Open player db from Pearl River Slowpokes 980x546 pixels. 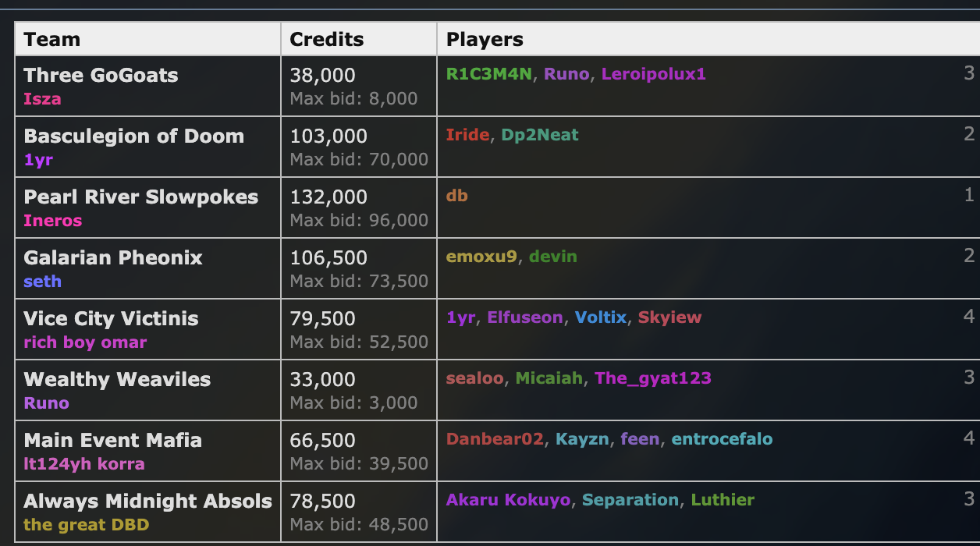pyautogui.click(x=457, y=196)
